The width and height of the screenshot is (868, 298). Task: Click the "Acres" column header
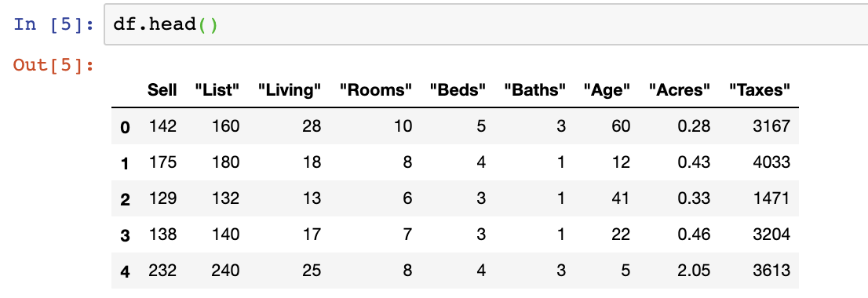point(679,89)
